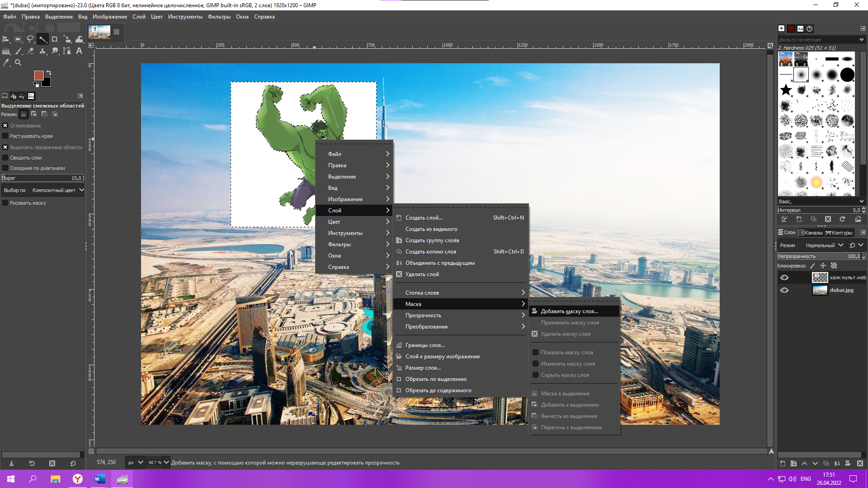This screenshot has height=488, width=868.
Task: Click Обрезать по выделению menu entry
Action: pyautogui.click(x=461, y=379)
